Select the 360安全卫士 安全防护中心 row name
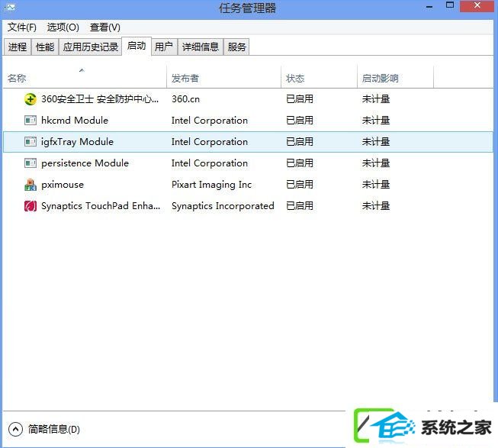 [x=100, y=99]
